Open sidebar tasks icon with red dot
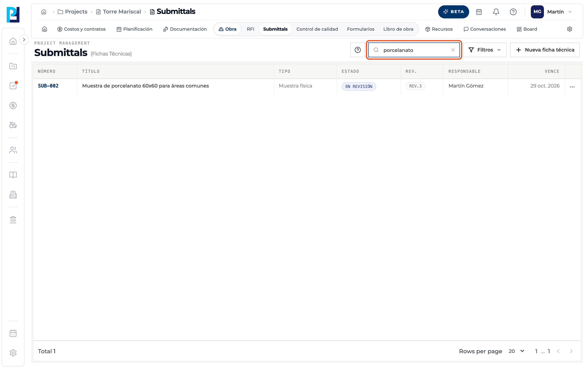588x368 pixels. click(13, 86)
